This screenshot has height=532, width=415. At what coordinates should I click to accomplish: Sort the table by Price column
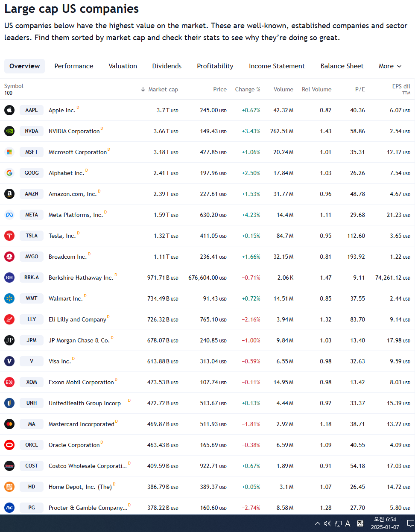220,89
